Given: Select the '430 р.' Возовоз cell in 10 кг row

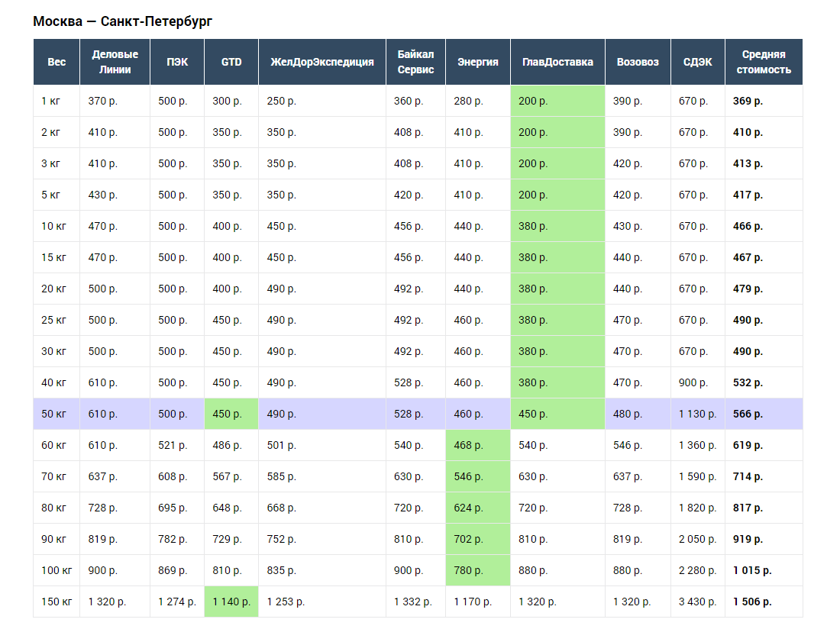Looking at the screenshot, I should pyautogui.click(x=638, y=226).
